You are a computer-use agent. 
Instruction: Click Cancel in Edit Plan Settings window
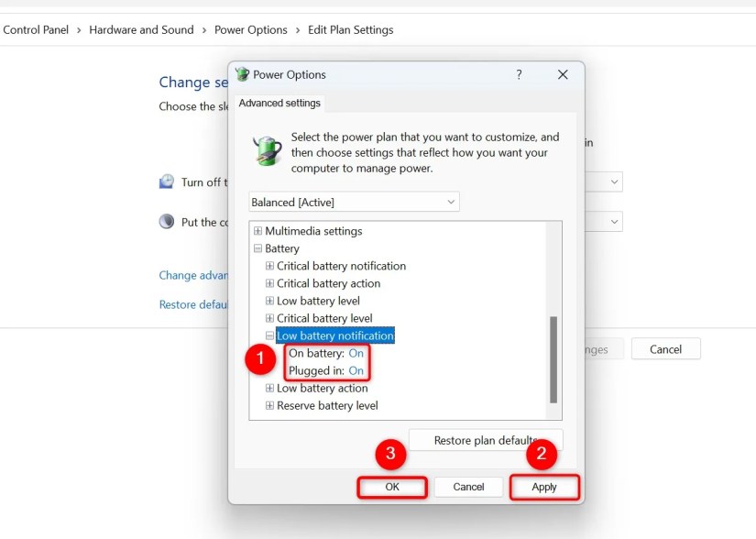(x=665, y=349)
